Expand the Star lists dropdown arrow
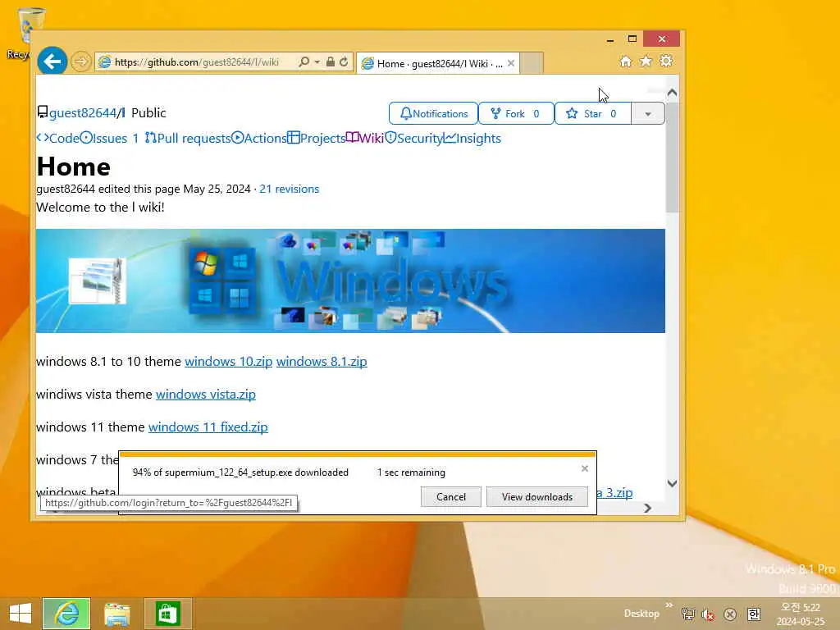 [x=648, y=113]
